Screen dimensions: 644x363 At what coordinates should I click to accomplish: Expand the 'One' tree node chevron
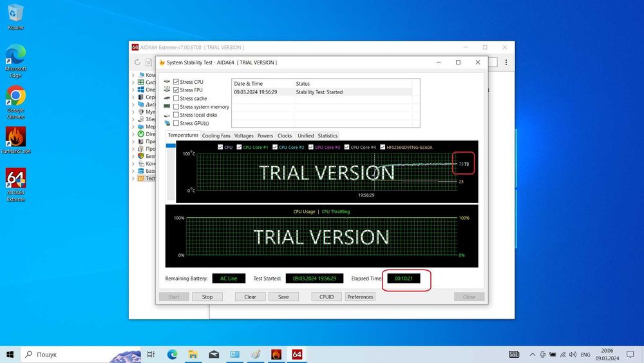[x=133, y=90]
